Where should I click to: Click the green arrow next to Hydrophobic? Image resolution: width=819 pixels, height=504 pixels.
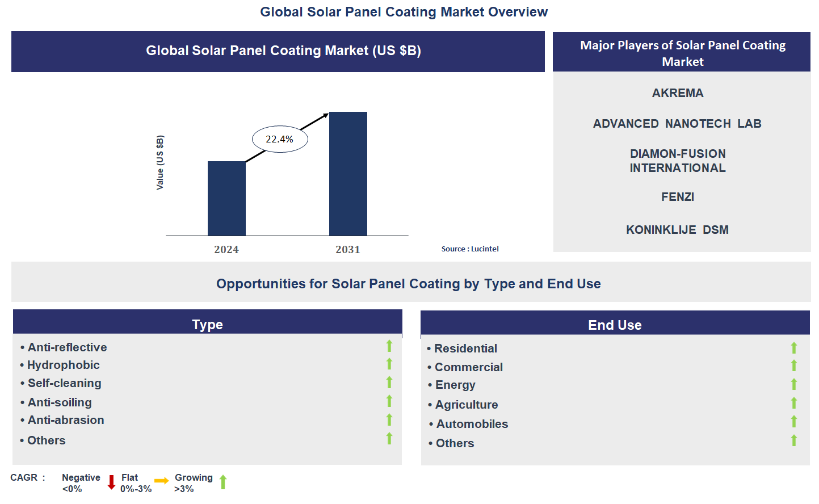(x=389, y=364)
